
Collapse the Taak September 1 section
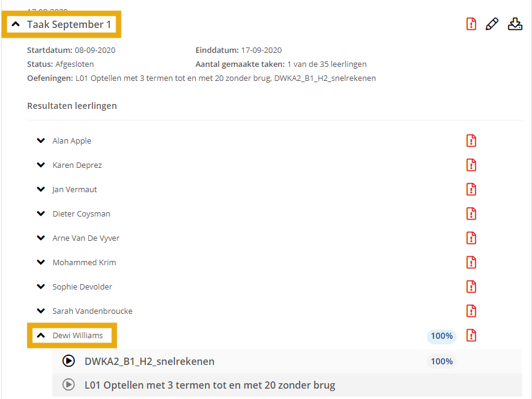point(16,24)
